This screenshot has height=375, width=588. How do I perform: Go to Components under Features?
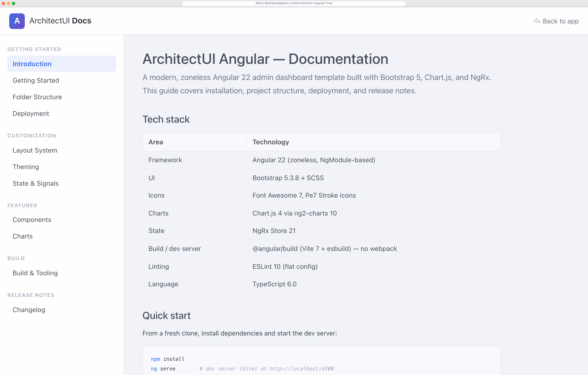(x=62, y=220)
